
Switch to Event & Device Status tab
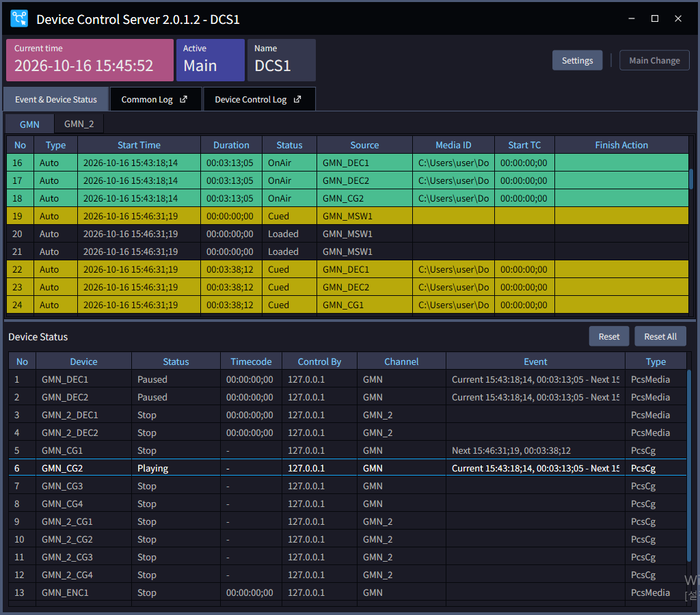tap(56, 99)
